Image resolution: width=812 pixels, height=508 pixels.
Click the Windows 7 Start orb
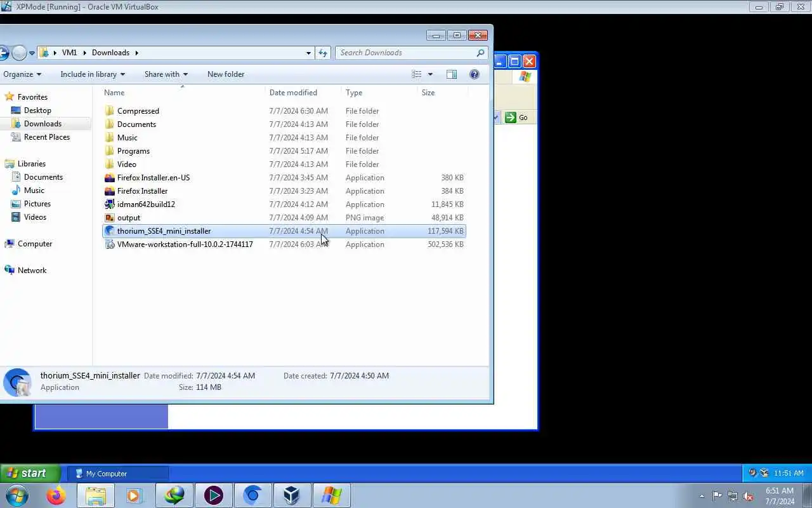pos(17,495)
